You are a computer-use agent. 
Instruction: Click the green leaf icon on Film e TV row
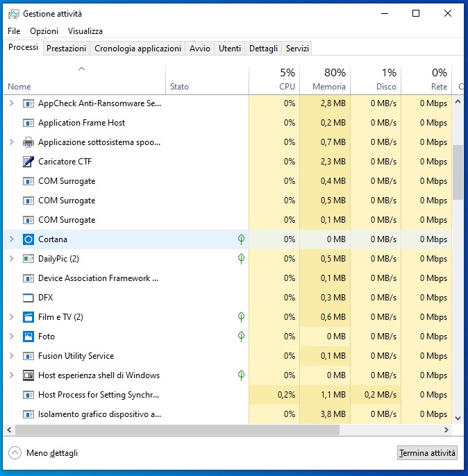pyautogui.click(x=241, y=317)
